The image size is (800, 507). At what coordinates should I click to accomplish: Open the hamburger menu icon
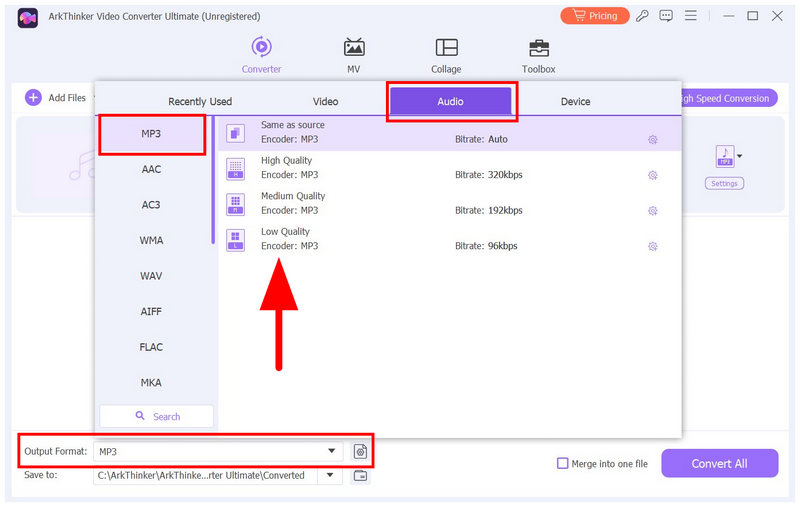(690, 16)
